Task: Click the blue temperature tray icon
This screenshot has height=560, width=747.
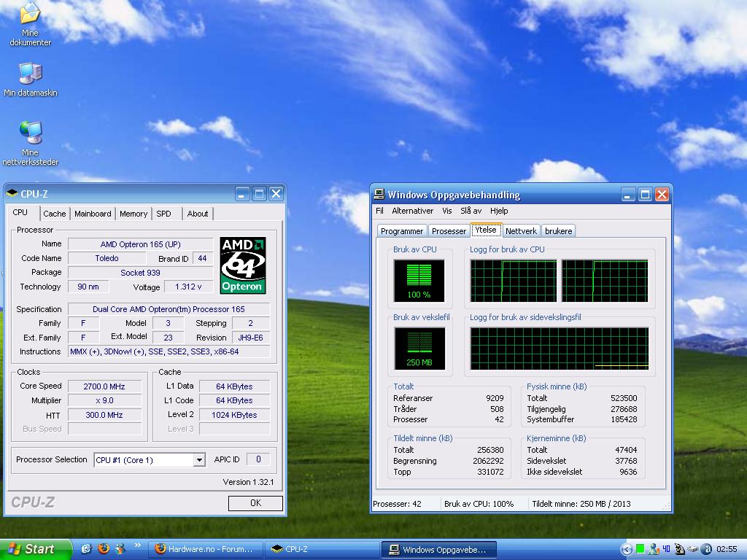Action: [667, 549]
